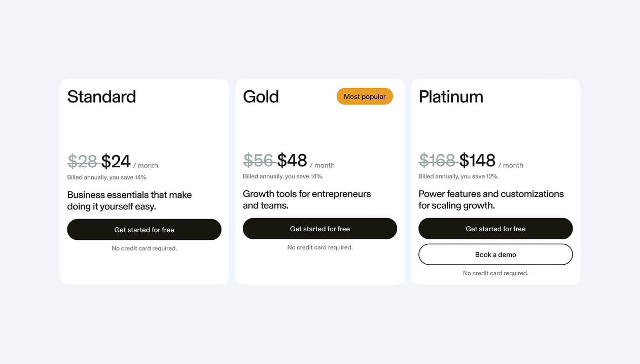Click the Standard plan title
The image size is (640, 364).
101,97
